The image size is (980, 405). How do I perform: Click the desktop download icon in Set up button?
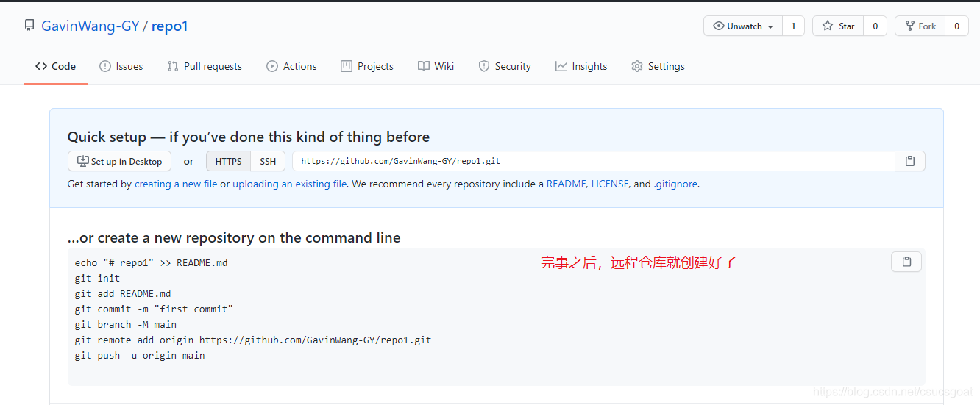click(83, 161)
